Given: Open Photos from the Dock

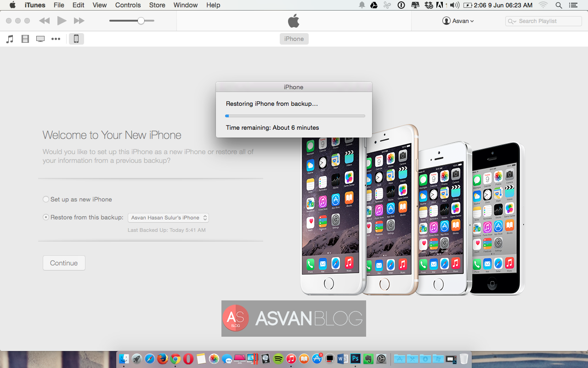Looking at the screenshot, I should (x=214, y=359).
